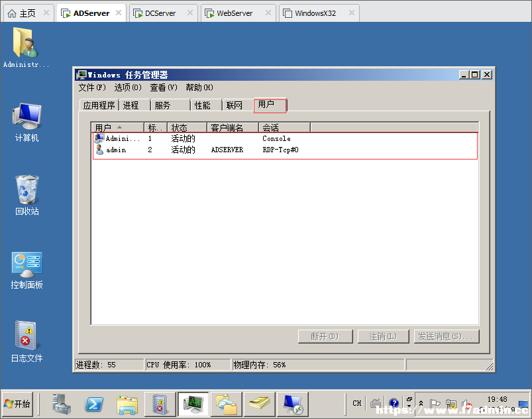Open the 帮助(H) menu
532x419 pixels.
pos(199,87)
